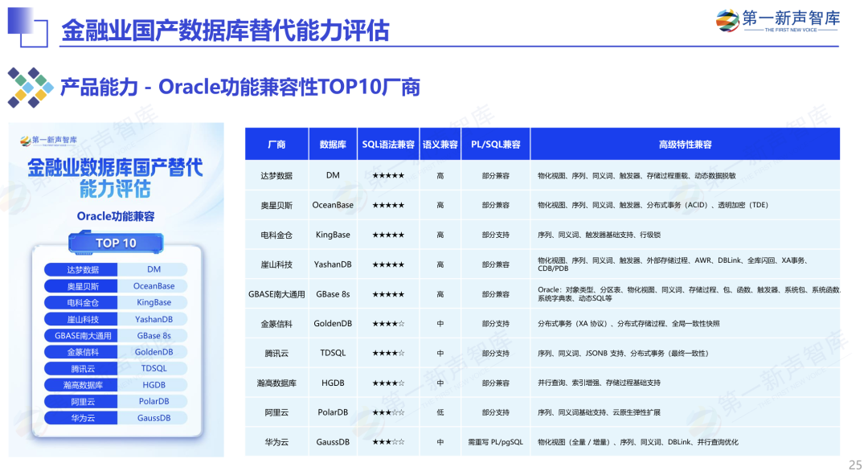This screenshot has height=475, width=868.
Task: Click GBASE南大通用 vendor cell in the table
Action: click(276, 294)
